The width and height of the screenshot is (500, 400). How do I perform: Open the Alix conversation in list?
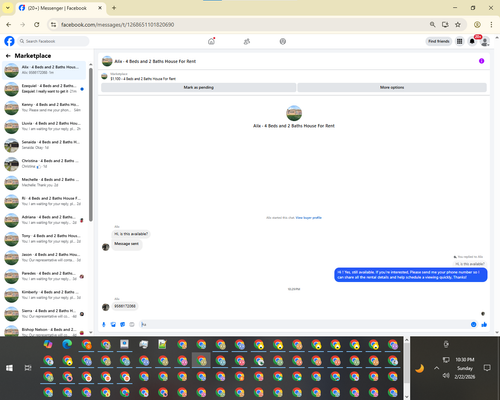[44, 70]
